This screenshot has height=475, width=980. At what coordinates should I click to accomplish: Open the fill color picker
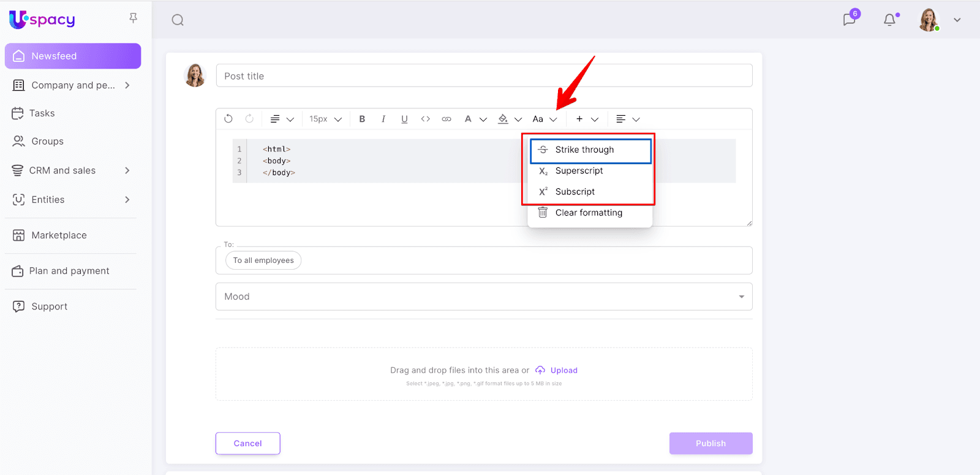tap(503, 119)
